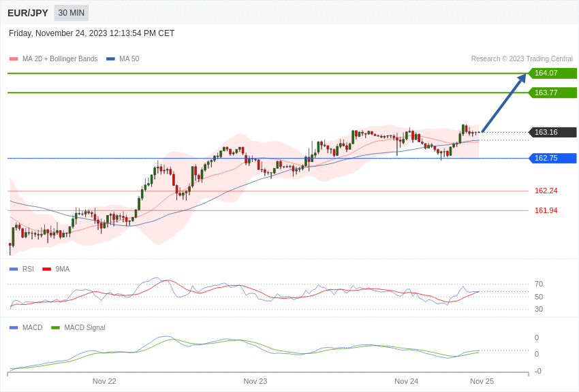The height and width of the screenshot is (392, 579).
Task: Click the 163.16 current price tag
Action: click(x=552, y=132)
